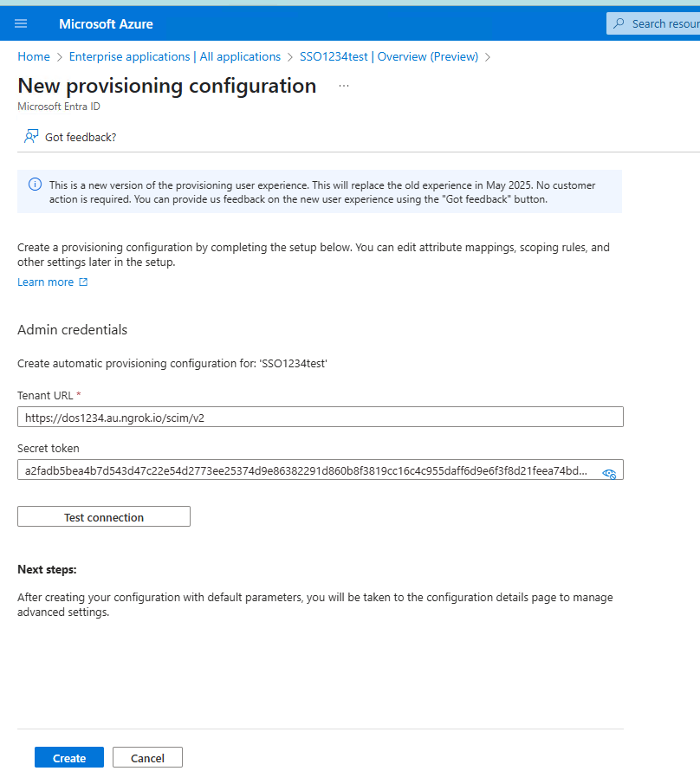Click into the Tenant URL field
Screen dimensions: 700x784
tap(321, 417)
